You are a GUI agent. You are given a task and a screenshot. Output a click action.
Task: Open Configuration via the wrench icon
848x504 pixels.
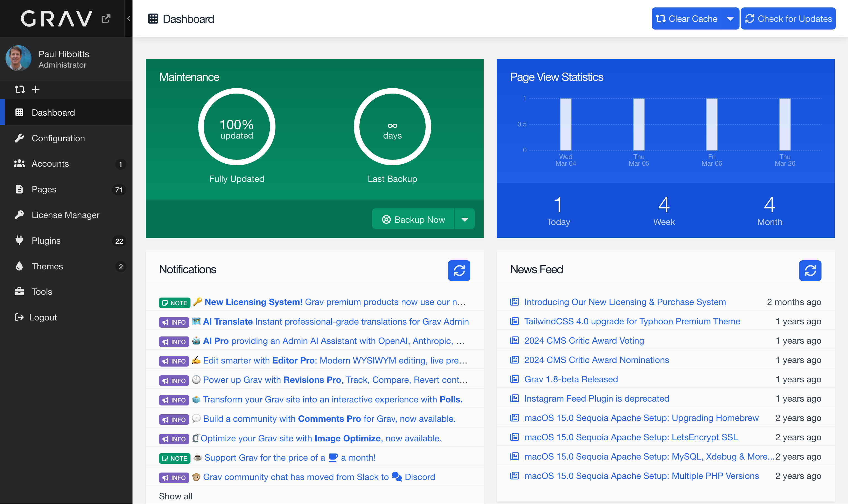19,138
